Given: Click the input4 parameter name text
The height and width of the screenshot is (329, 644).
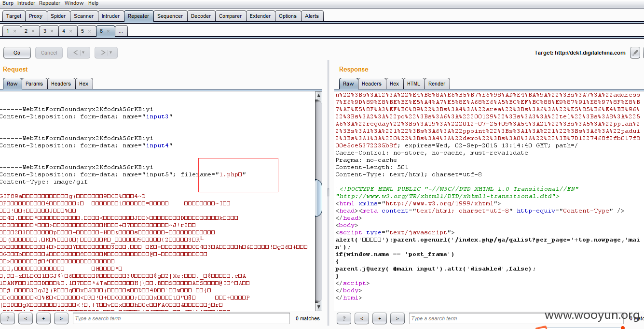Looking at the screenshot, I should click(x=157, y=145).
